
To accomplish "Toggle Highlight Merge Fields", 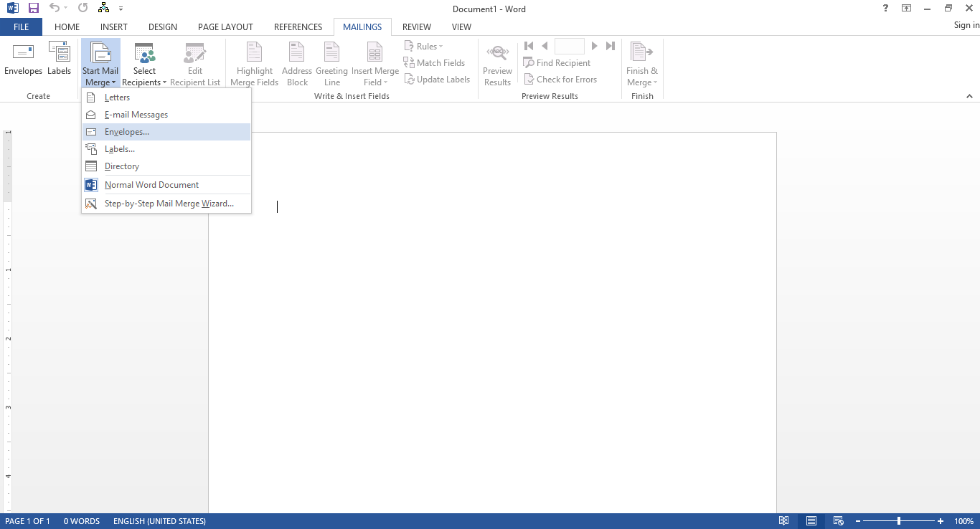I will coord(255,64).
